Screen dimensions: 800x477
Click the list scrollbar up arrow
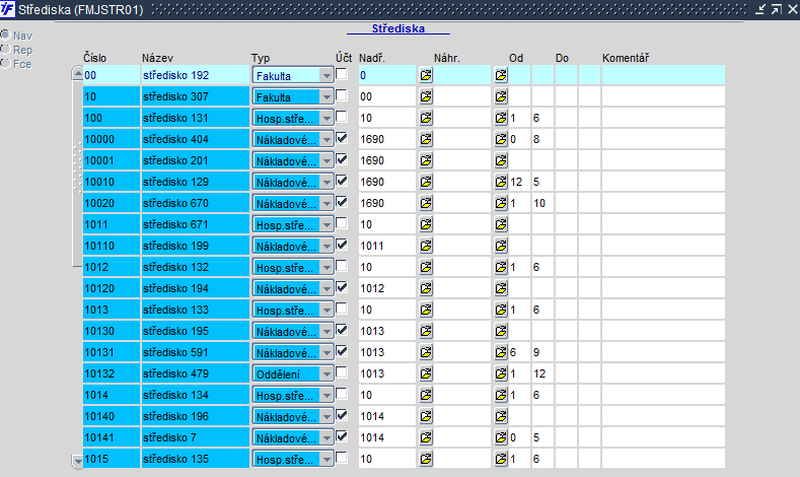[x=78, y=74]
